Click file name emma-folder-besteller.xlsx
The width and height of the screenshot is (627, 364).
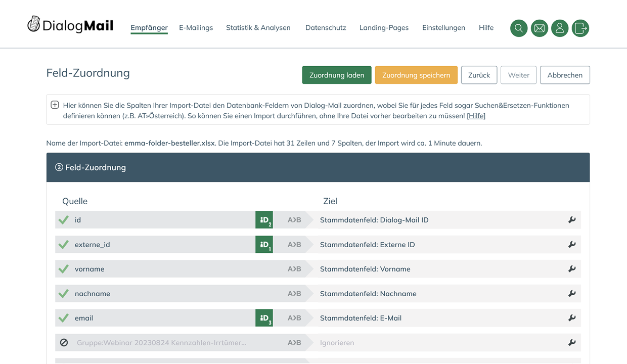tap(169, 143)
